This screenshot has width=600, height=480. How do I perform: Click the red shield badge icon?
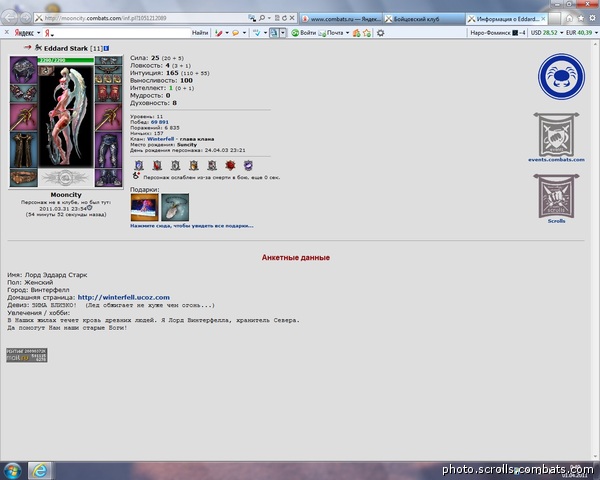click(x=157, y=165)
